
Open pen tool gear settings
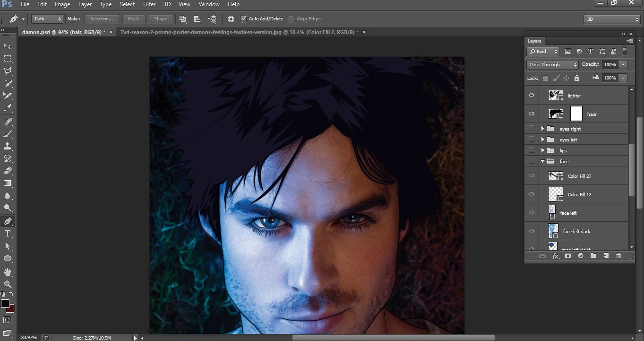pos(231,19)
